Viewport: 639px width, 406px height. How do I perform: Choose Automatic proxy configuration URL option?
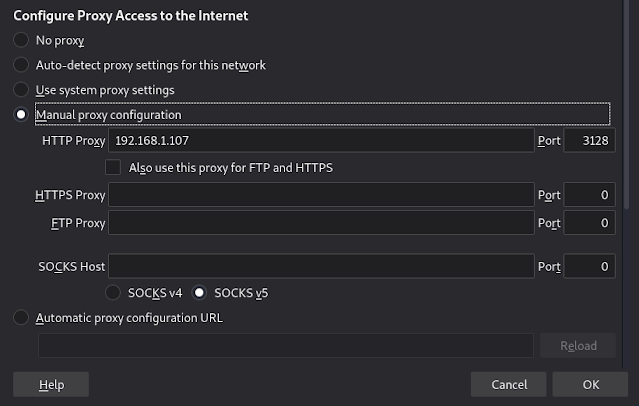[x=21, y=318]
